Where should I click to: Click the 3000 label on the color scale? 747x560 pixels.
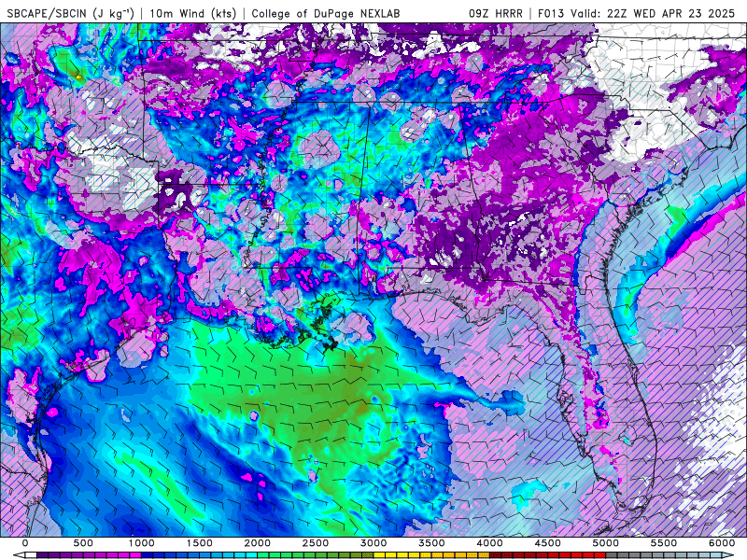coord(373,543)
